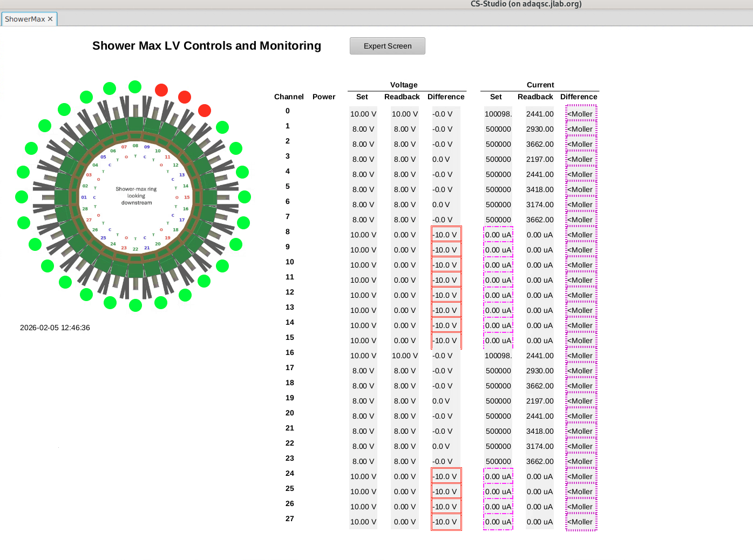Switch to the ShowerMax tab
Screen dimensions: 753x560
[25, 19]
